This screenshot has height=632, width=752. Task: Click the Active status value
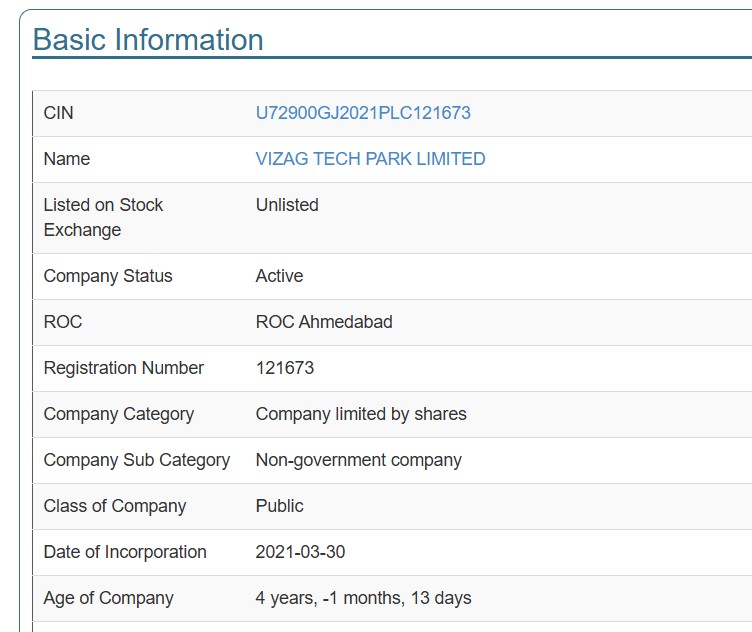tap(279, 276)
